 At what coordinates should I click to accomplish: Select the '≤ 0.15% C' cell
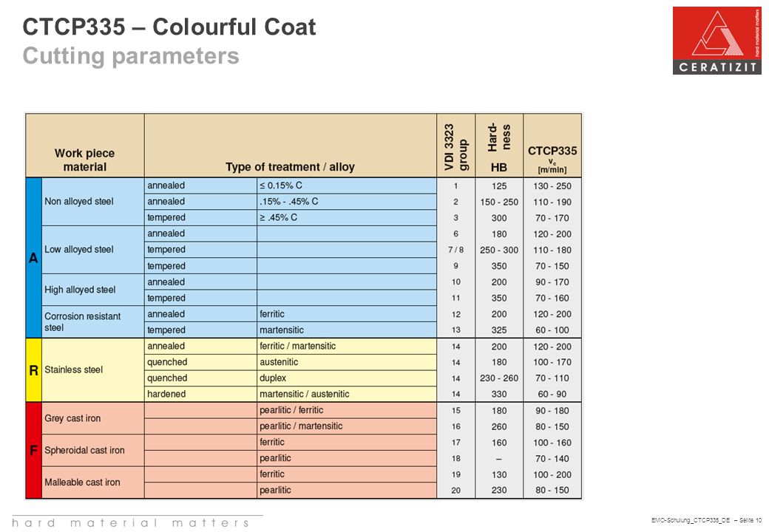coord(346,185)
